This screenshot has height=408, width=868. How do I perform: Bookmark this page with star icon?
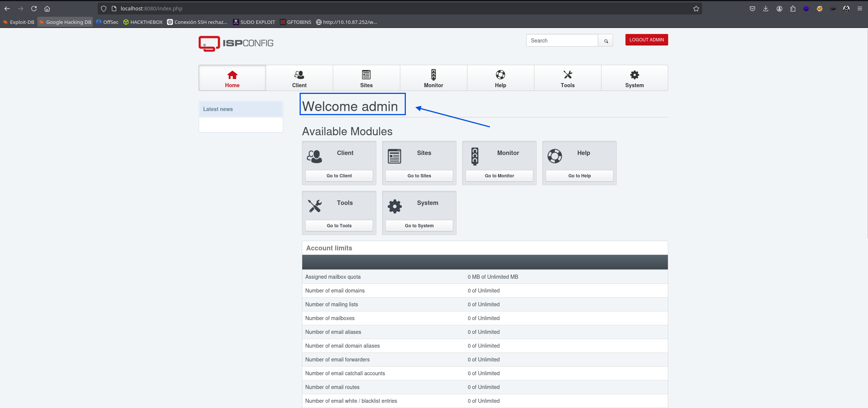tap(696, 9)
